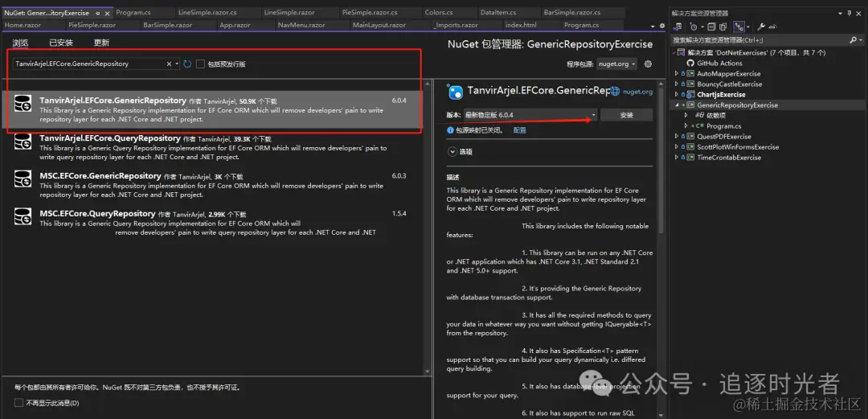The height and width of the screenshot is (419, 868).
Task: Open NuGet settings gear icon
Action: click(x=648, y=64)
